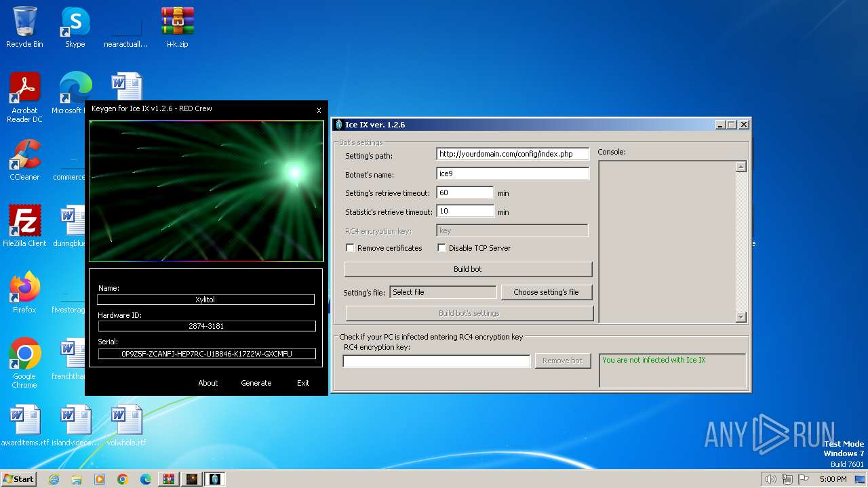Open the duringblu document on desktop
This screenshot has width=868, height=488.
tap(68, 226)
